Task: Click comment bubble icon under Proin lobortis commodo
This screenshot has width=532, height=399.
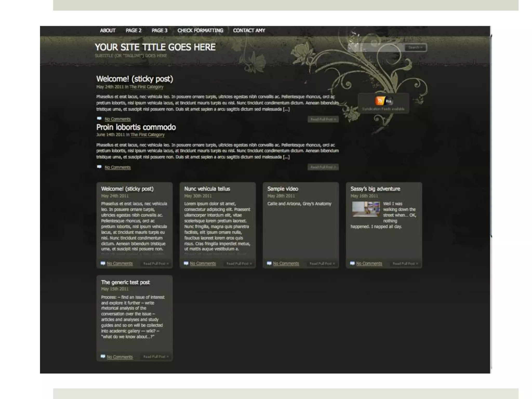Action: pyautogui.click(x=99, y=167)
